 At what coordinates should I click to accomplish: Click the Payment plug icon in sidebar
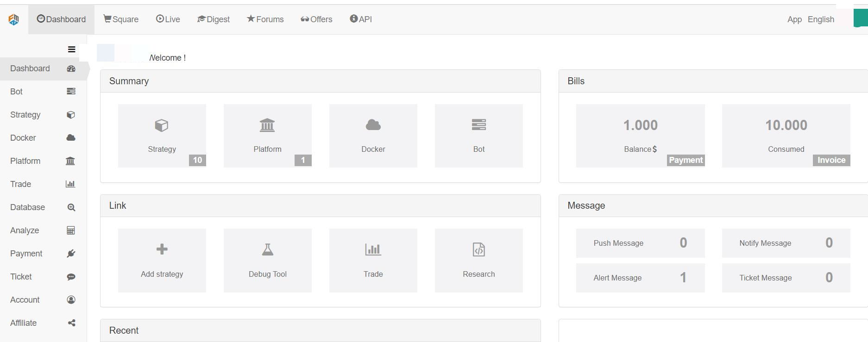pyautogui.click(x=71, y=254)
